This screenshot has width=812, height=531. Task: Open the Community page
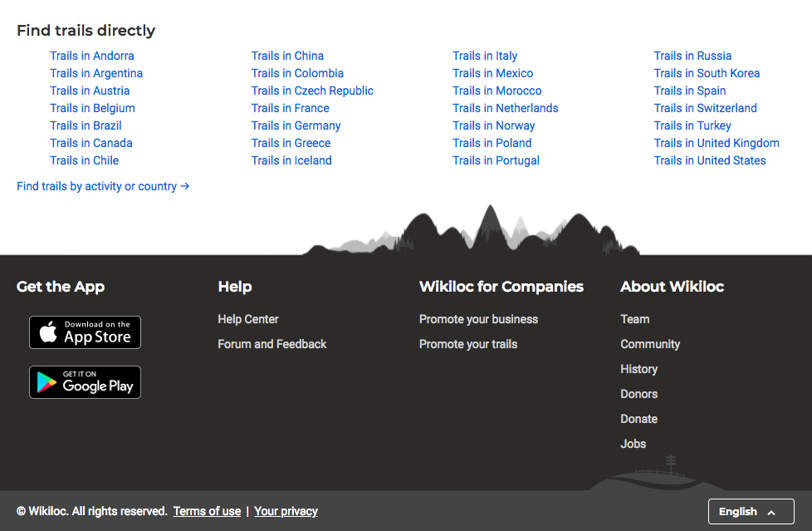650,344
